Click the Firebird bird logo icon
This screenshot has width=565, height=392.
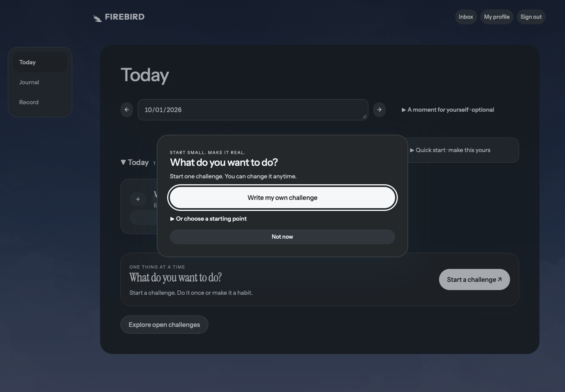click(x=97, y=18)
